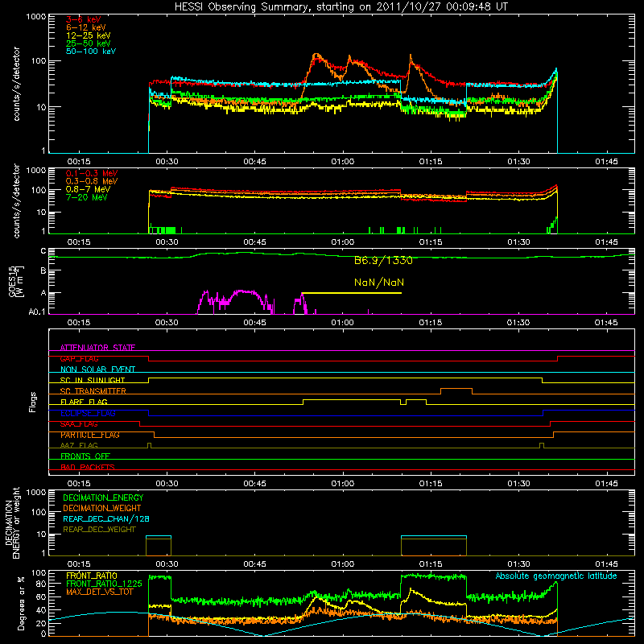Select the red 3-6 keV legend label

[x=84, y=19]
